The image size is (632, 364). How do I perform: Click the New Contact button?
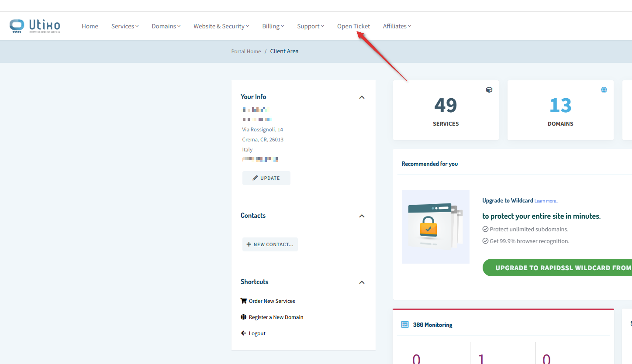(270, 244)
